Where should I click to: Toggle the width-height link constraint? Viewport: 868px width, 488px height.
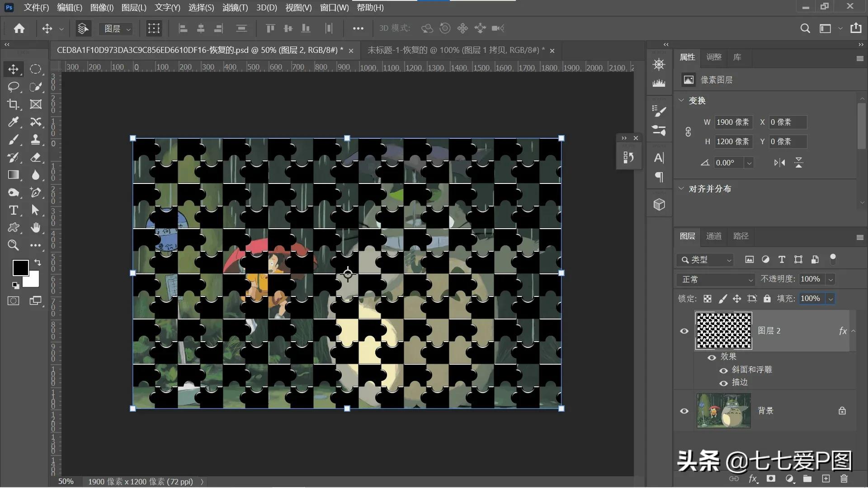coord(688,132)
